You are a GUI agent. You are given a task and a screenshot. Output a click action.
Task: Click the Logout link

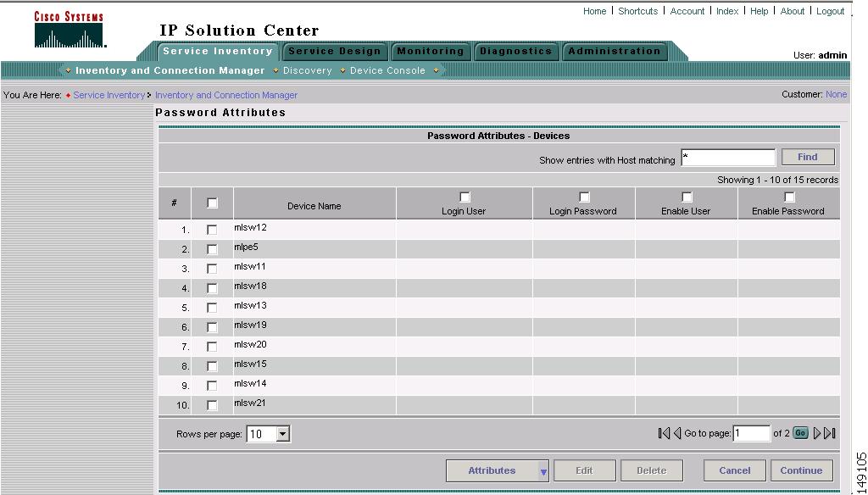click(x=831, y=11)
